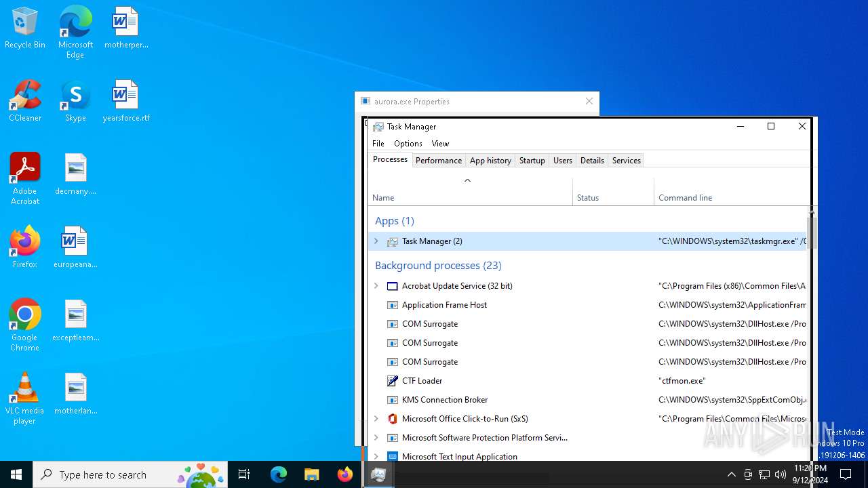Select the Skype desktop shortcut
The width and height of the screenshot is (868, 488).
point(75,102)
